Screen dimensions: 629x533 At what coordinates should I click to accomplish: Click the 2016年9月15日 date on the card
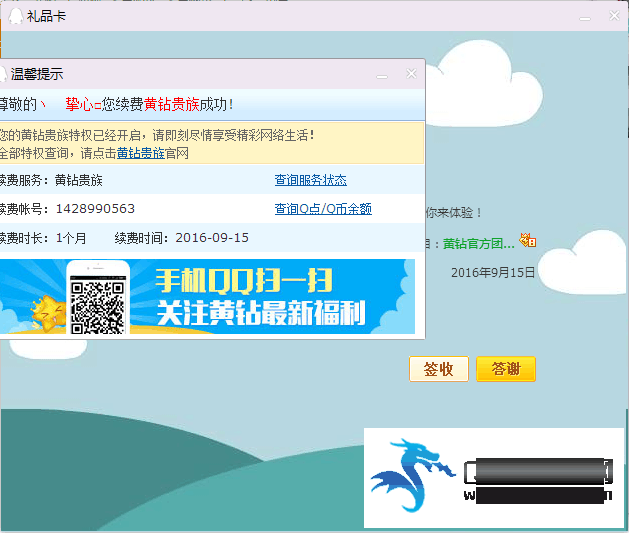493,273
